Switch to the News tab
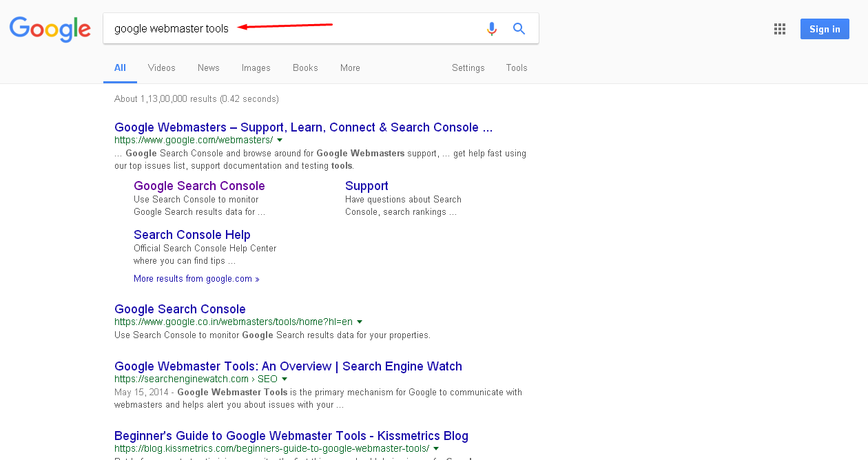Image resolution: width=868 pixels, height=460 pixels. point(209,68)
